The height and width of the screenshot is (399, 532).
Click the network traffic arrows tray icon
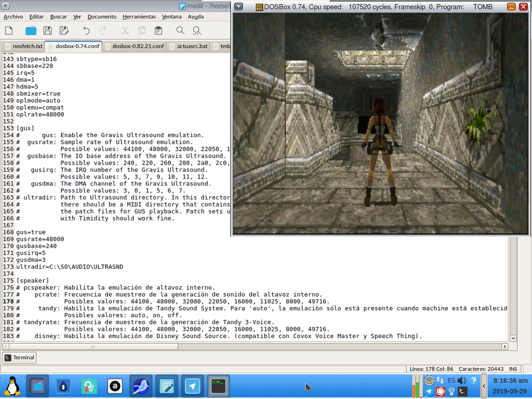coord(440,381)
